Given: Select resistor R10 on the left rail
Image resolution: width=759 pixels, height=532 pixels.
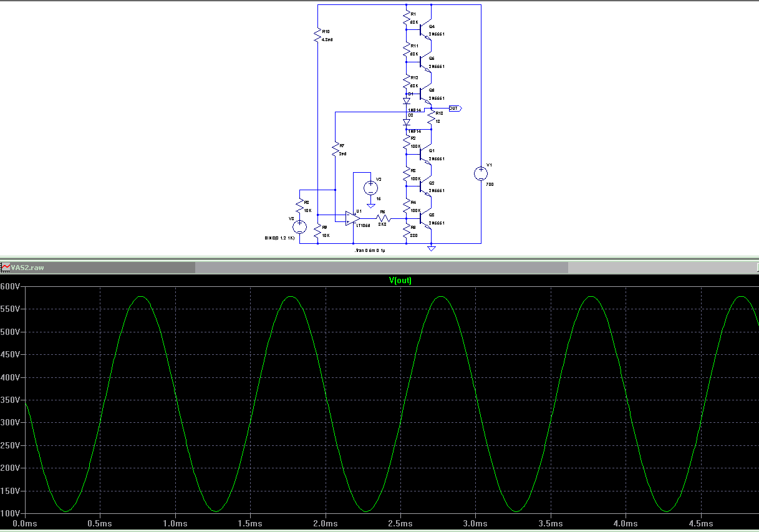Looking at the screenshot, I should (318, 35).
